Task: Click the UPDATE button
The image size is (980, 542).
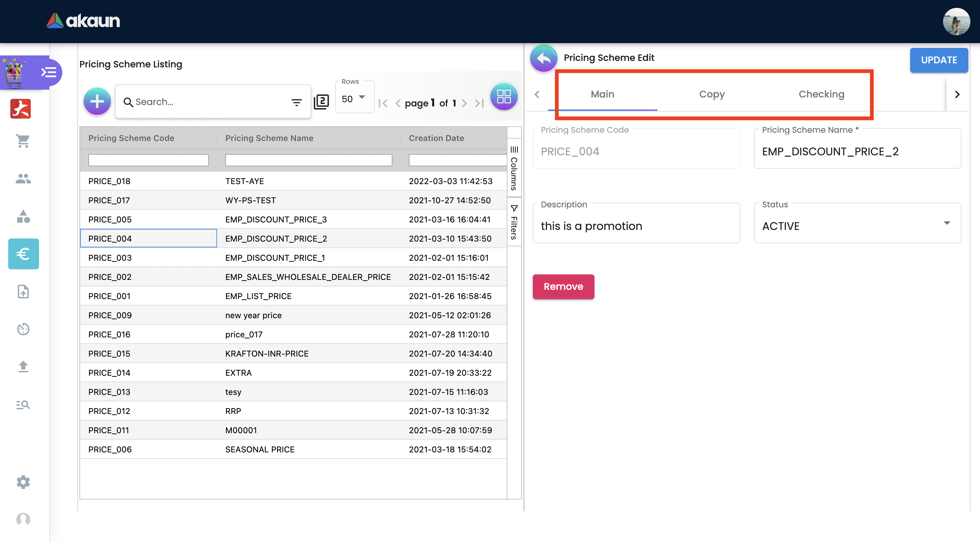Action: point(939,60)
